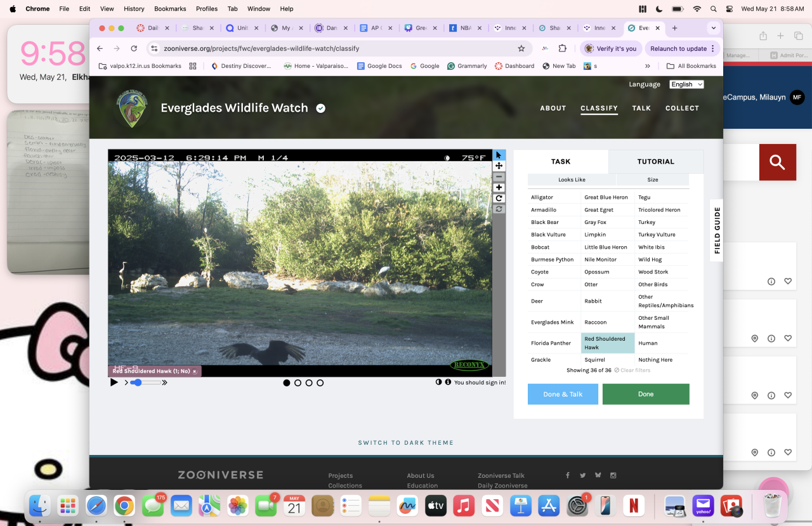The width and height of the screenshot is (812, 526).
Task: Toggle the invert image contrast icon
Action: 438,383
